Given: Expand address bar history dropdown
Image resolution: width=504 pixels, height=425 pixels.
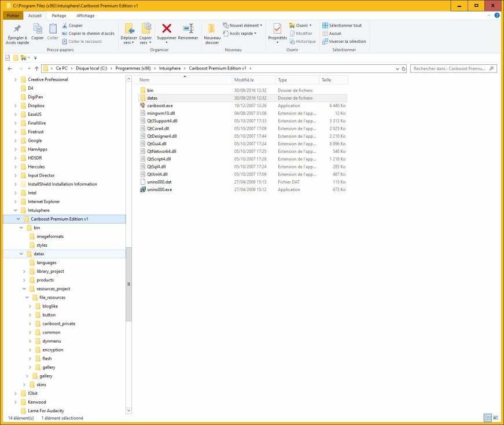Looking at the screenshot, I should point(398,68).
